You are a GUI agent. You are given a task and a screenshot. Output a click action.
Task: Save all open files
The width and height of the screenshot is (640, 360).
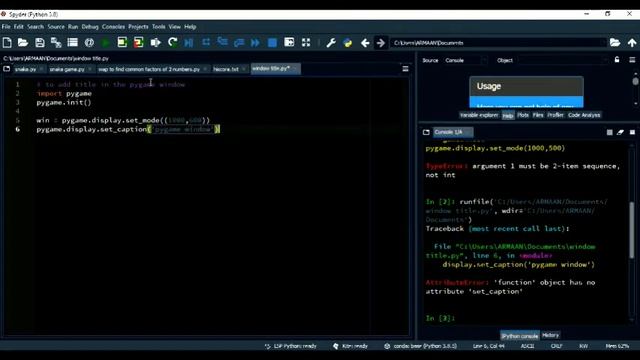56,42
